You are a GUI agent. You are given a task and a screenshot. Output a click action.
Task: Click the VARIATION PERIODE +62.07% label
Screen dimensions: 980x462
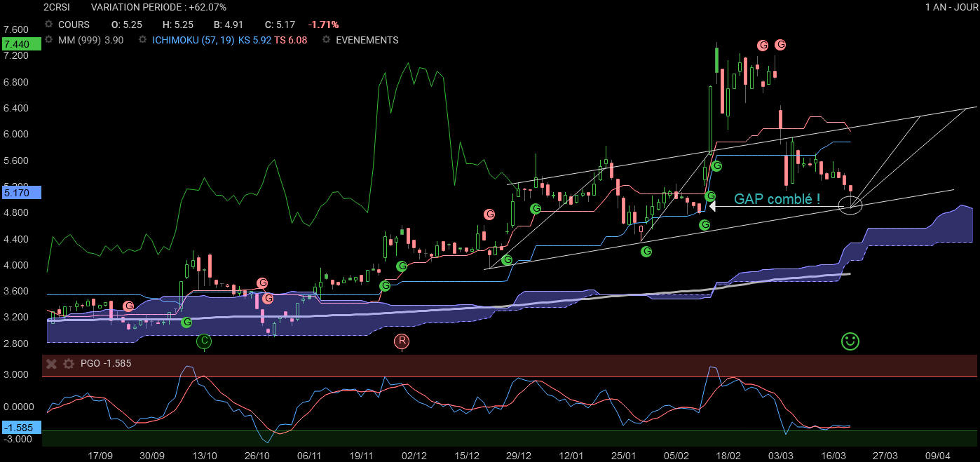pyautogui.click(x=158, y=8)
